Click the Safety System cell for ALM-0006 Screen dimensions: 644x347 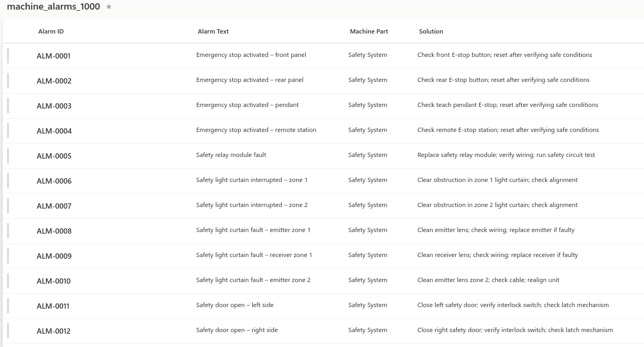[367, 179]
